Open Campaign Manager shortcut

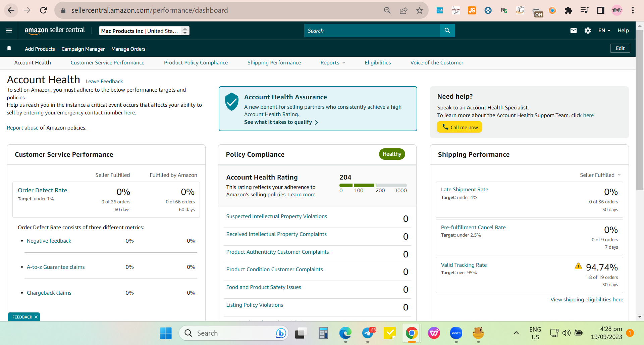(83, 49)
